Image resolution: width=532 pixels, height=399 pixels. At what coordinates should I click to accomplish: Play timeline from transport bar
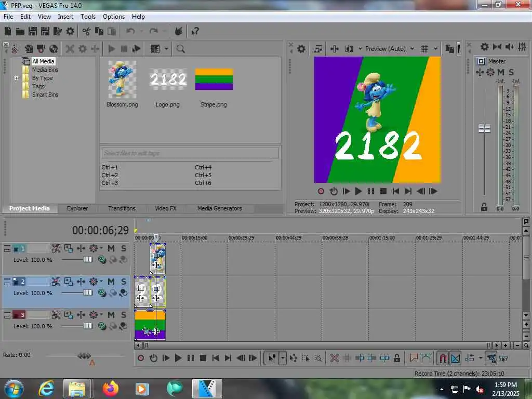[178, 358]
